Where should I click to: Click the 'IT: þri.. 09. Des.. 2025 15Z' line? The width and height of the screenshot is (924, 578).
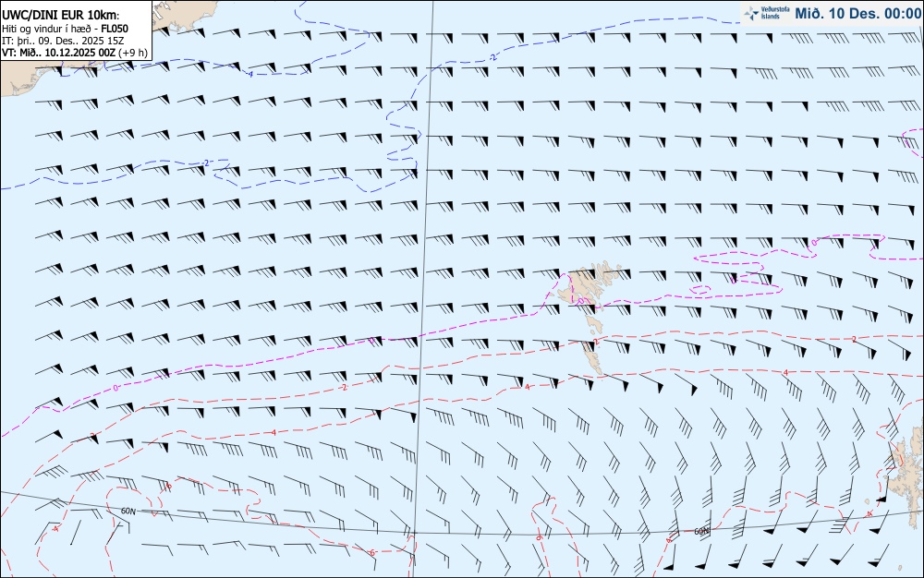(x=63, y=41)
